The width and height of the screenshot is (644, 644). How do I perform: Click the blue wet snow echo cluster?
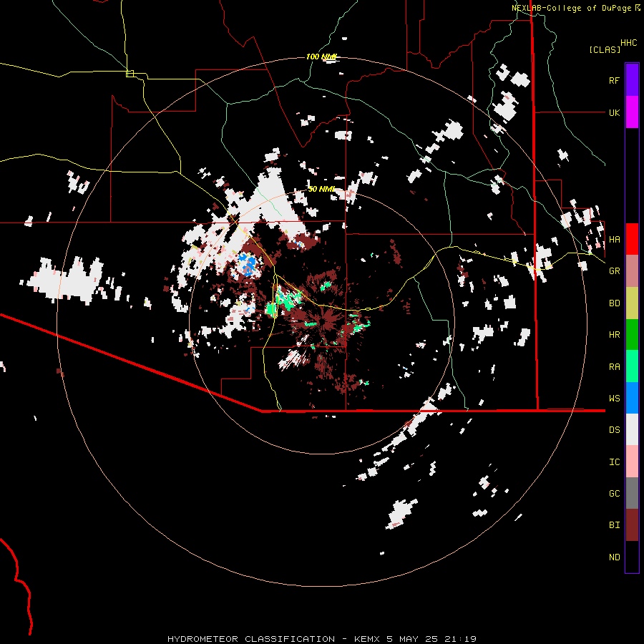(x=248, y=263)
